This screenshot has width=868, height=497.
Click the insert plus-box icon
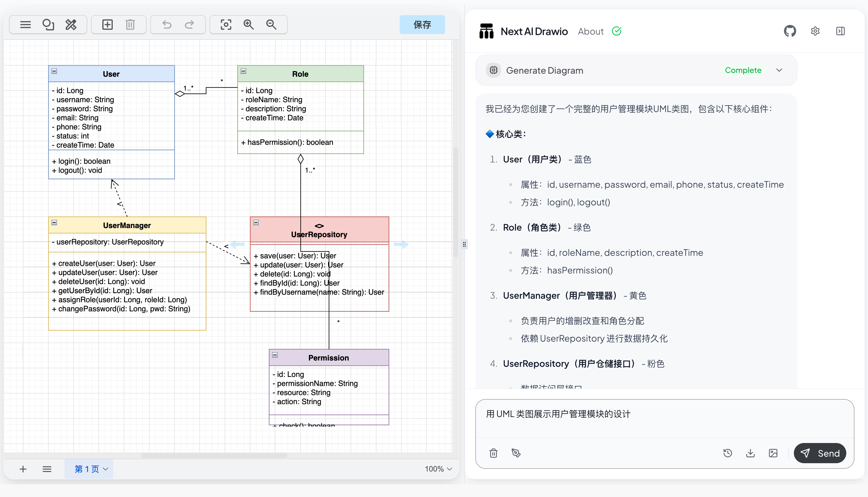click(107, 24)
